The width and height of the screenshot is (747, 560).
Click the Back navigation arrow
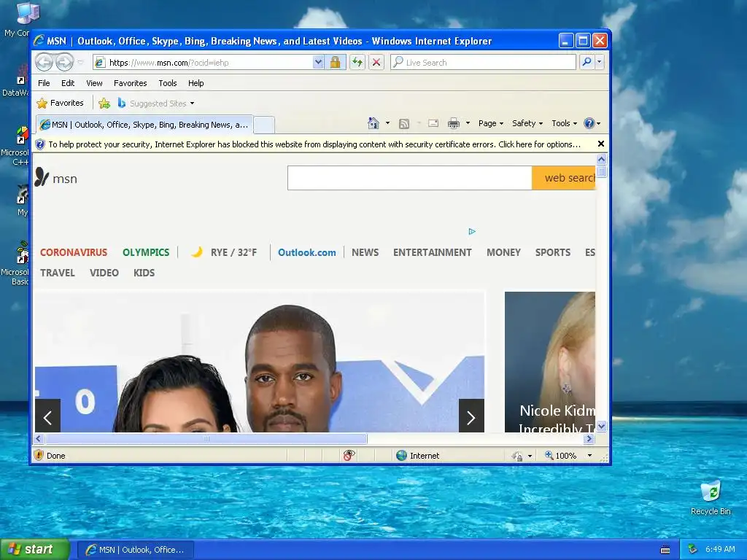tap(44, 62)
